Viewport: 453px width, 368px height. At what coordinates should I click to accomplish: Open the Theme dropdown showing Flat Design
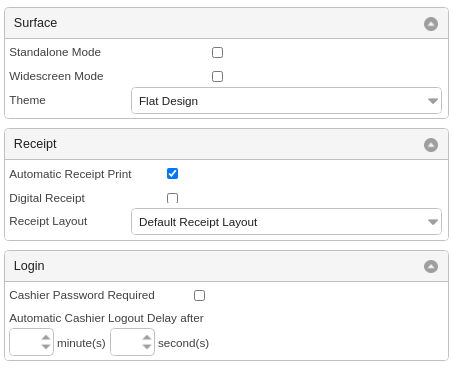point(286,101)
